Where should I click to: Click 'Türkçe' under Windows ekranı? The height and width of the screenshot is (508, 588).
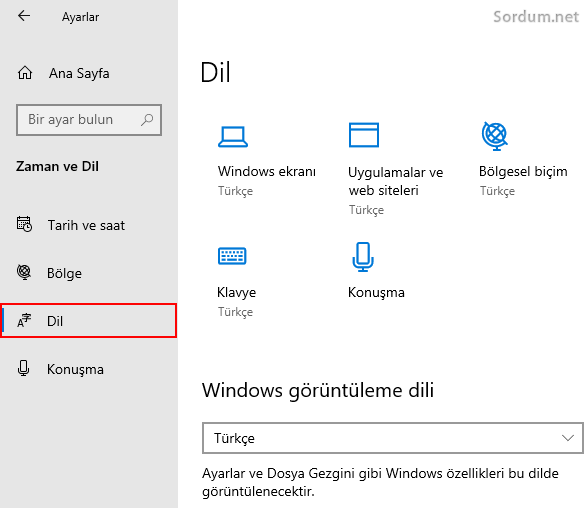click(x=236, y=191)
